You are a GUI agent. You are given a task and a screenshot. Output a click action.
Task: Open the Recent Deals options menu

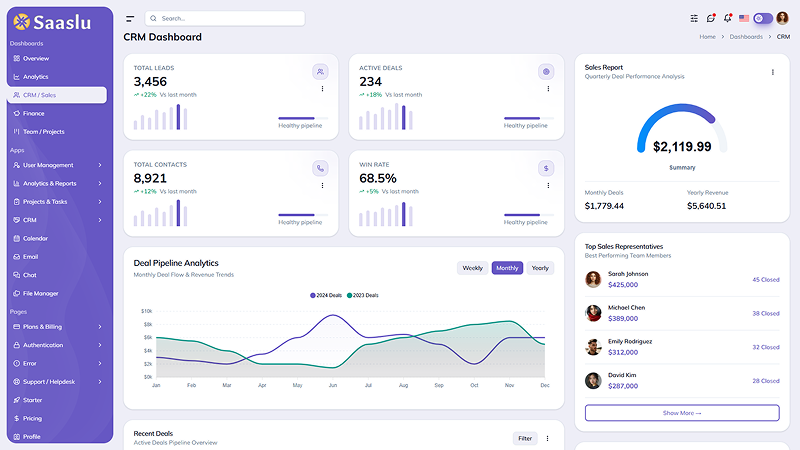click(x=547, y=438)
